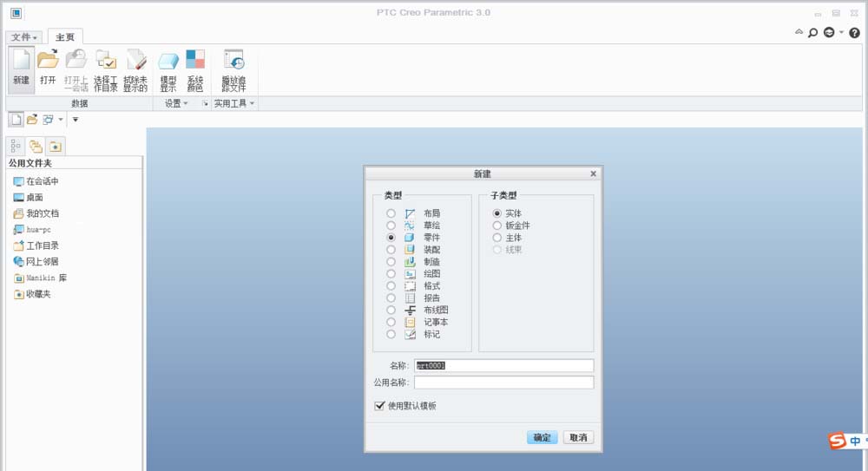Click the 中 input language indicator
Viewport: 868px width, 471px height.
(x=855, y=442)
